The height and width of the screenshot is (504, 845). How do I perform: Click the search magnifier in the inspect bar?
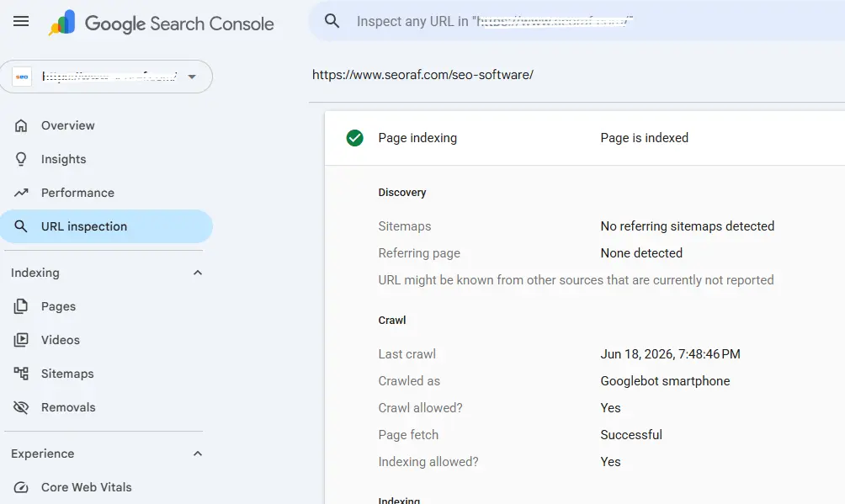pos(332,21)
